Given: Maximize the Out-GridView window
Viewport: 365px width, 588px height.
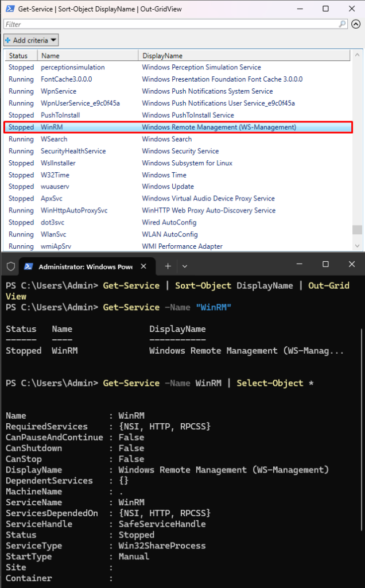Looking at the screenshot, I should click(325, 9).
